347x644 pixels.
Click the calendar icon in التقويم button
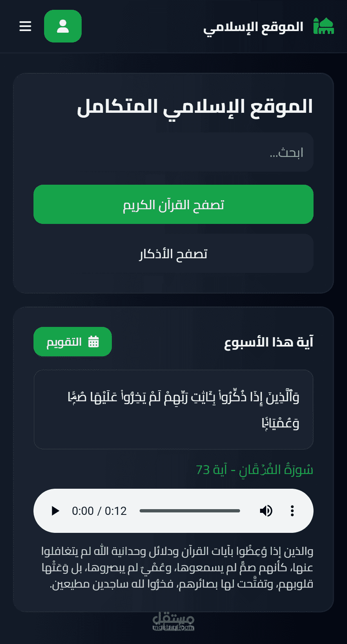[x=93, y=341]
